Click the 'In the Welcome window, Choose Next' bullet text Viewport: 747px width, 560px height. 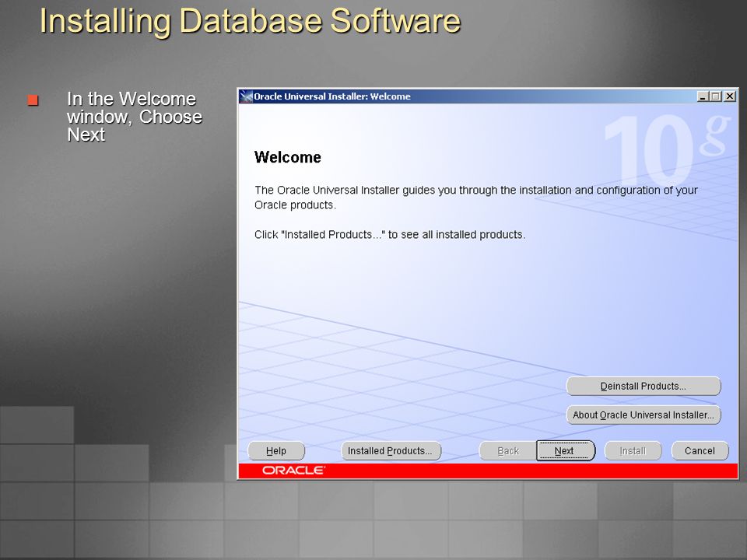pos(135,117)
